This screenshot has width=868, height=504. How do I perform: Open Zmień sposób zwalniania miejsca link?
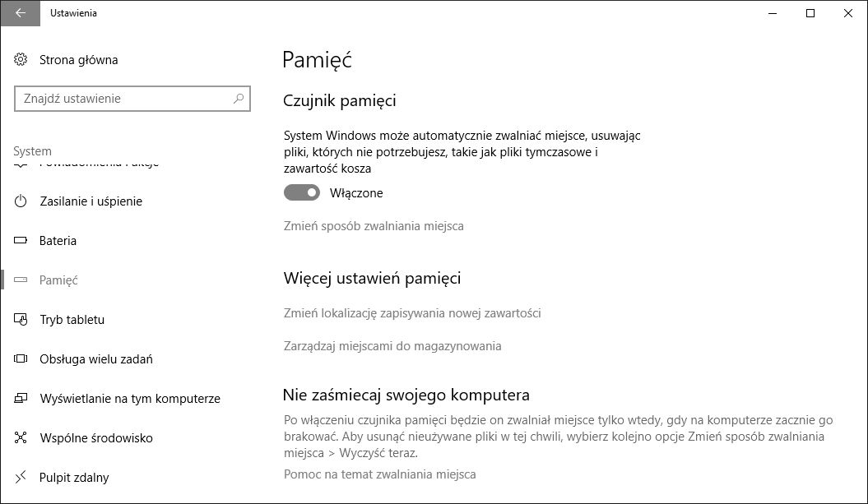[374, 225]
